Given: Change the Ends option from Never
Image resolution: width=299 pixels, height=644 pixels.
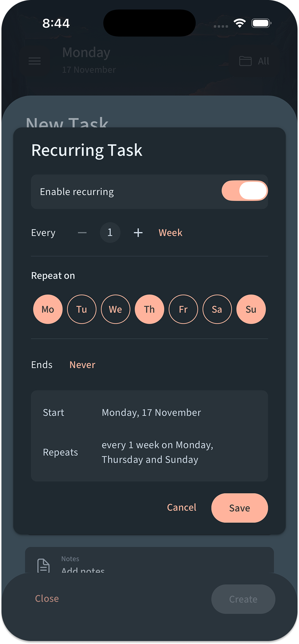Looking at the screenshot, I should pyautogui.click(x=82, y=364).
